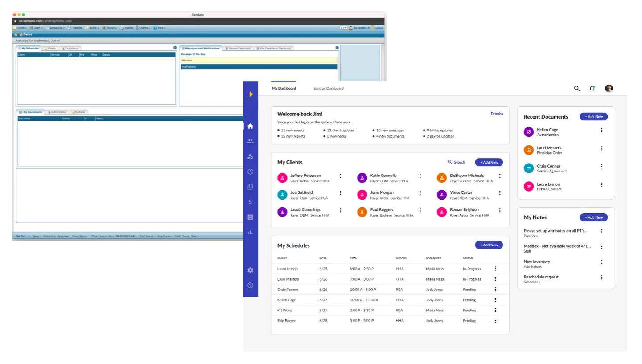
Task: Click the Help question mark icon
Action: click(x=250, y=285)
